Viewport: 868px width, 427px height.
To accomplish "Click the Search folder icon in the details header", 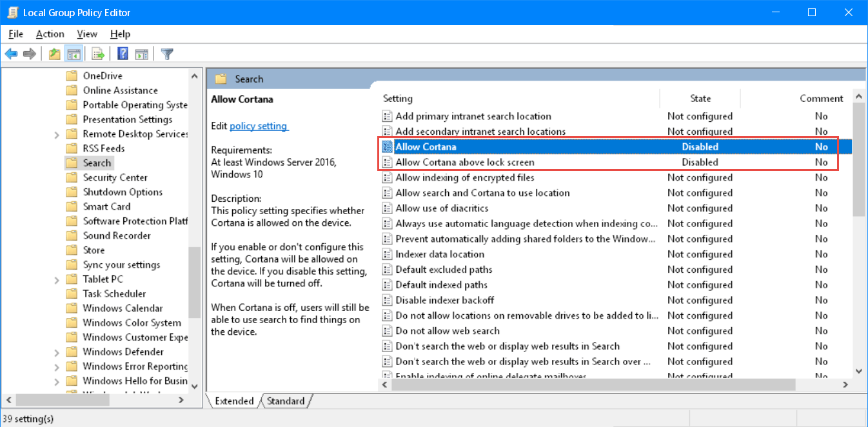I will pyautogui.click(x=221, y=79).
